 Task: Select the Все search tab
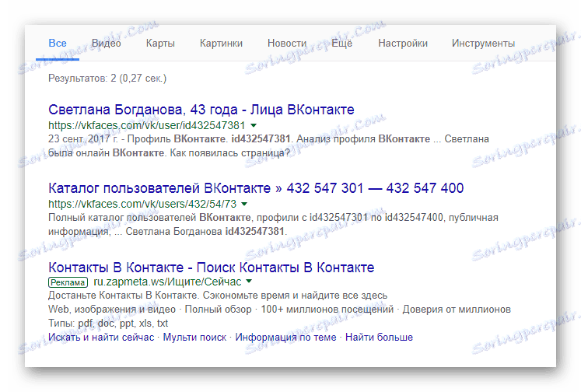(58, 43)
